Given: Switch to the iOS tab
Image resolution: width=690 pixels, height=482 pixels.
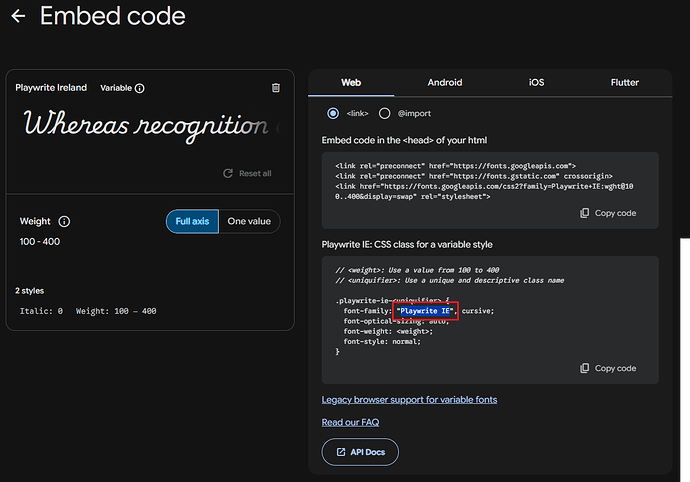Looking at the screenshot, I should (536, 83).
